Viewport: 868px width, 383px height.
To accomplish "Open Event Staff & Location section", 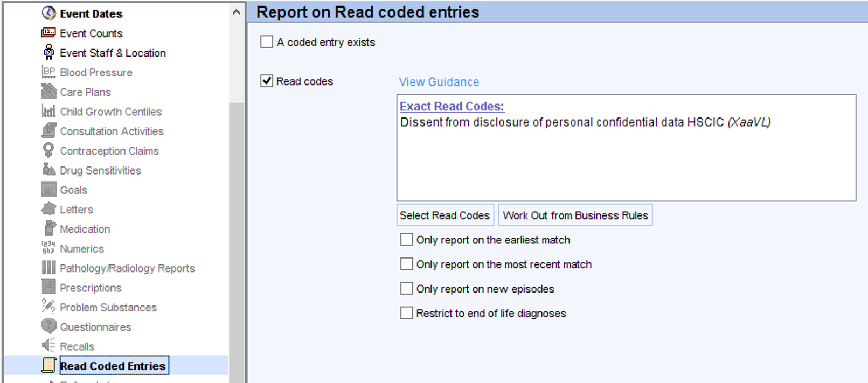I will (x=113, y=53).
